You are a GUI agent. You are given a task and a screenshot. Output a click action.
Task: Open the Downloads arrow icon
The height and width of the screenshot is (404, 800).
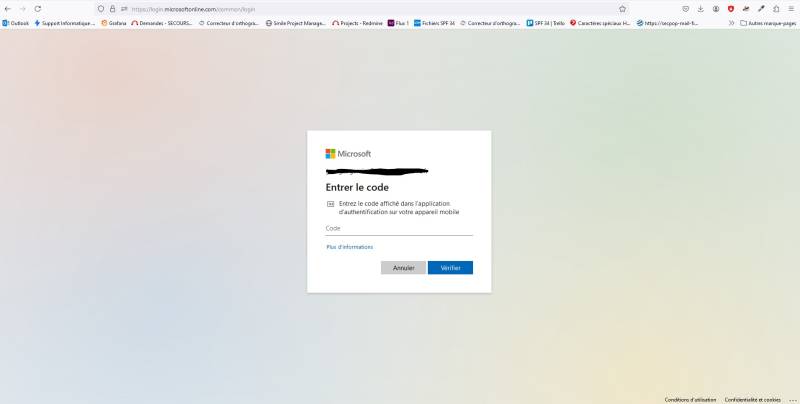click(701, 9)
